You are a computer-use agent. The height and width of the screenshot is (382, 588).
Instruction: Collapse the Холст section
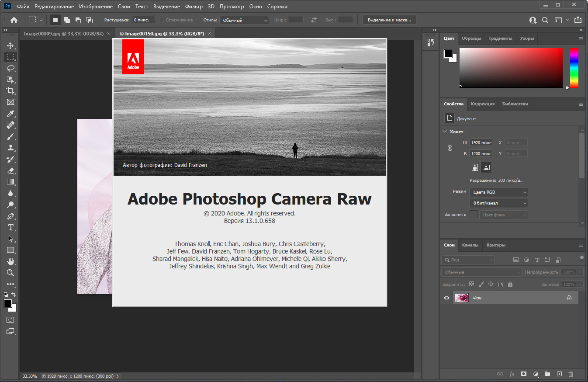point(445,132)
